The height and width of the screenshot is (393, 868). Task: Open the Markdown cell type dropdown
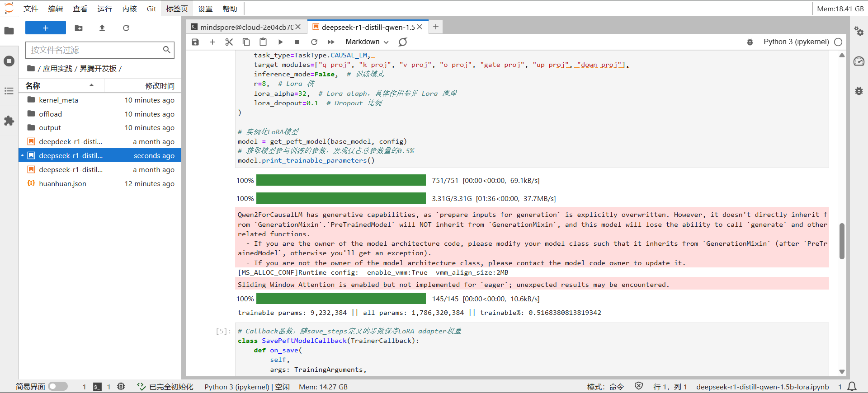(x=367, y=42)
